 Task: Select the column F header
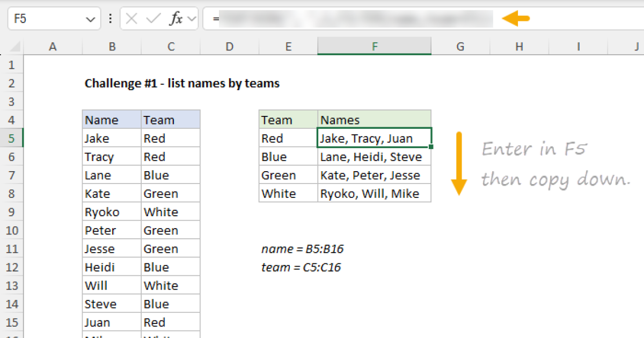pos(374,46)
